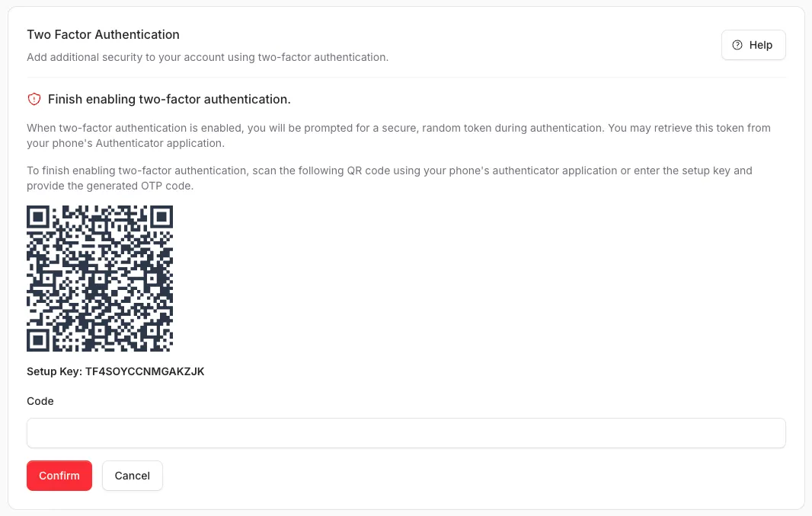Click the Setup Key label text
This screenshot has height=516, width=812.
coord(53,371)
